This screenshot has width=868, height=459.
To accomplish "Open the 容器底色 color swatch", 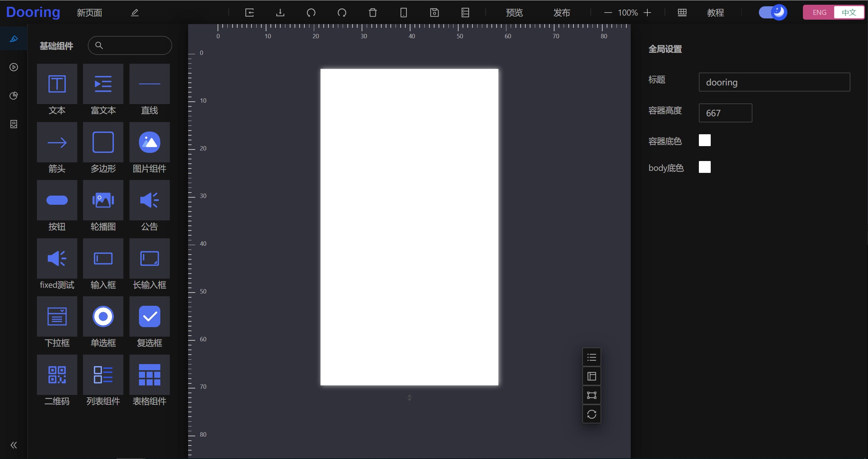I will point(705,140).
